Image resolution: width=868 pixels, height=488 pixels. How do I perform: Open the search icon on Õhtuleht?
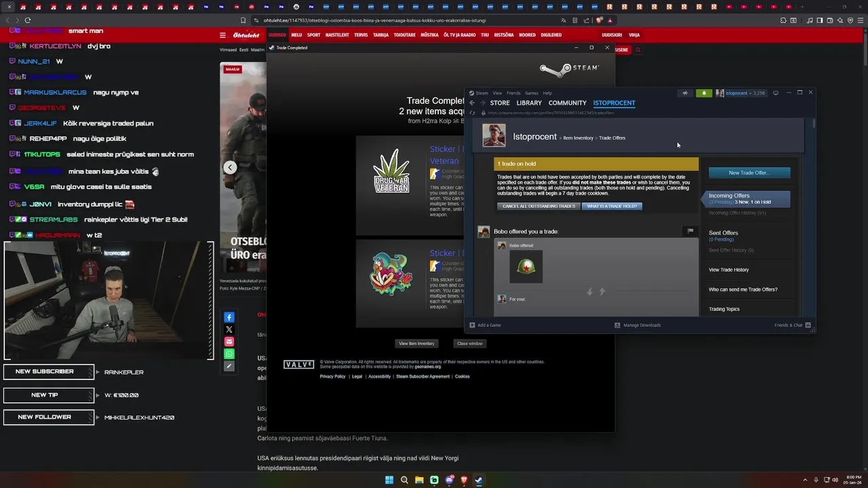point(637,49)
